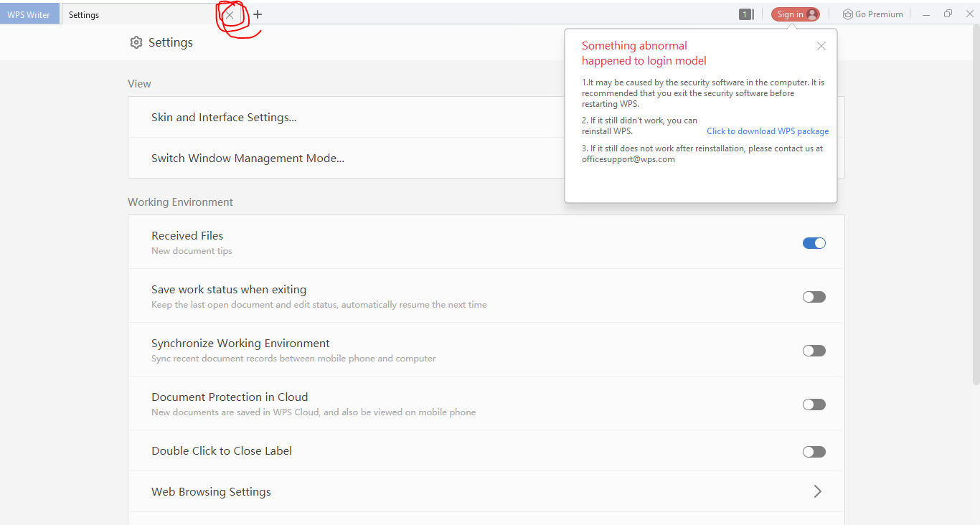Click the window count badge icon
The width and height of the screenshot is (980, 525).
point(746,14)
